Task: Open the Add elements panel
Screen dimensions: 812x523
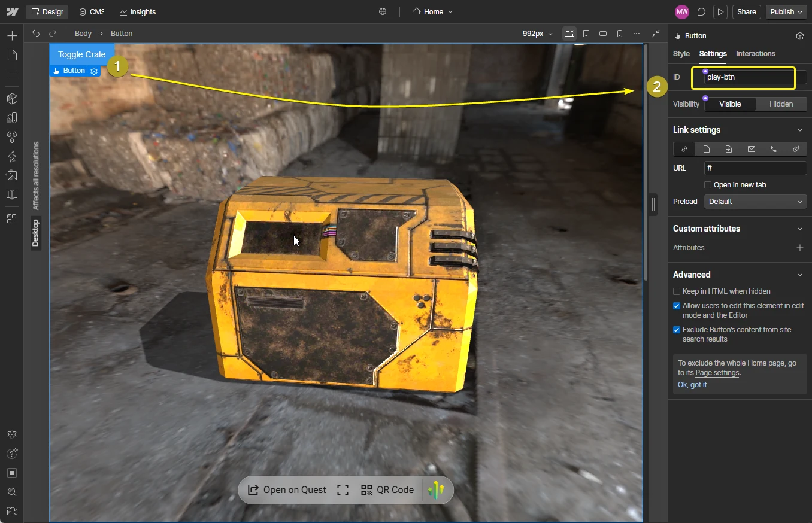Action: coord(12,36)
